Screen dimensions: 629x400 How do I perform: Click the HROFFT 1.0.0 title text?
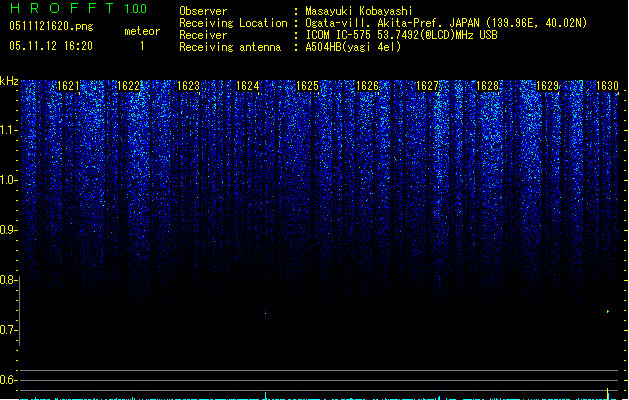(x=78, y=8)
